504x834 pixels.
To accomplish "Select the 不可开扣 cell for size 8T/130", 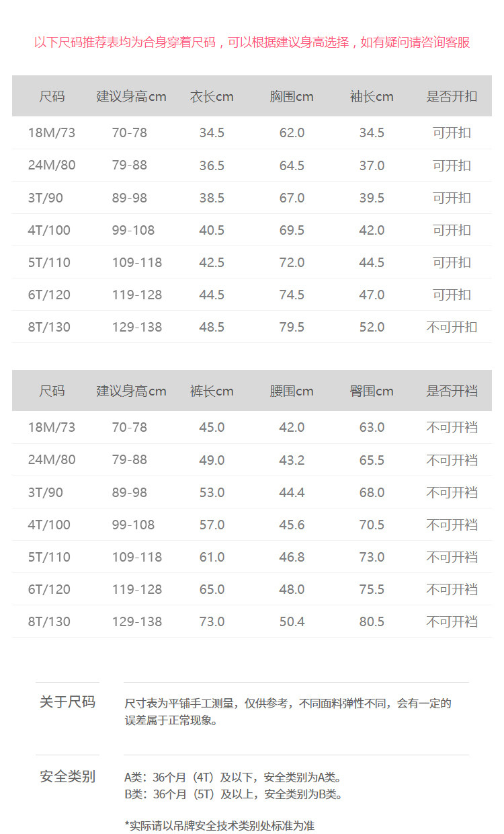I will 452,327.
